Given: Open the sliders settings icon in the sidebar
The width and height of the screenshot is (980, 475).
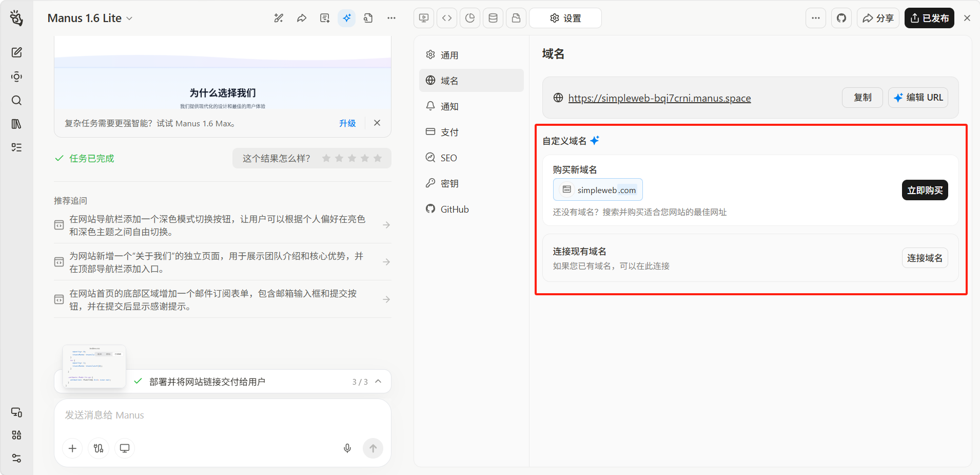Looking at the screenshot, I should click(16, 458).
